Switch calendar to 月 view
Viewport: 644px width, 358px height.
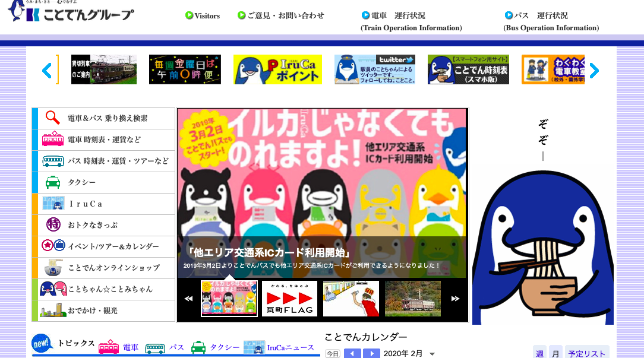555,353
